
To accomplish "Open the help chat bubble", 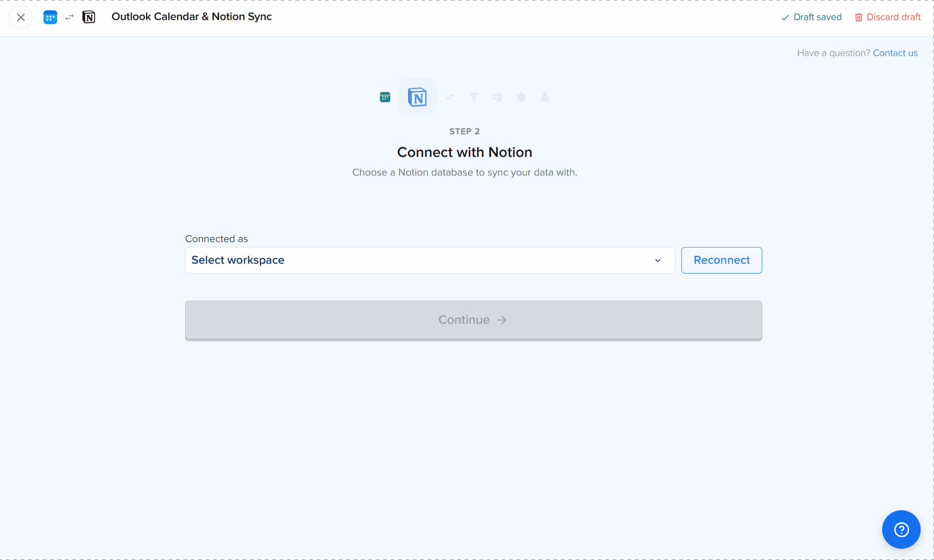I will [x=901, y=529].
